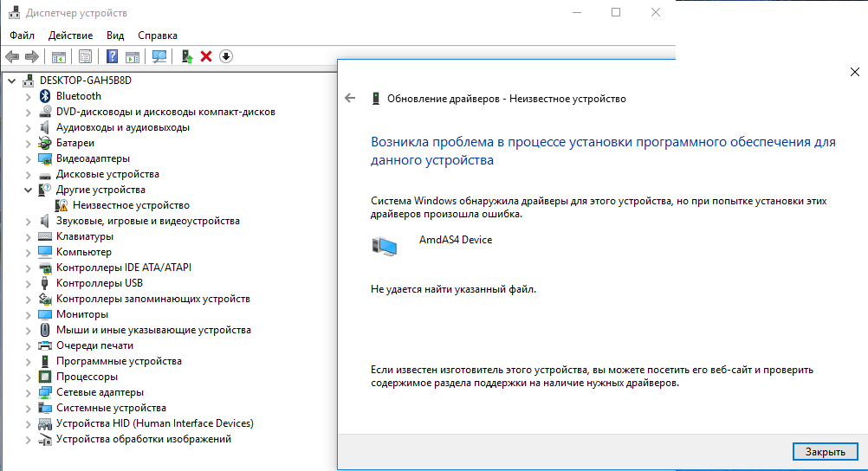
Task: Open the Properties toolbar icon
Action: (85, 56)
